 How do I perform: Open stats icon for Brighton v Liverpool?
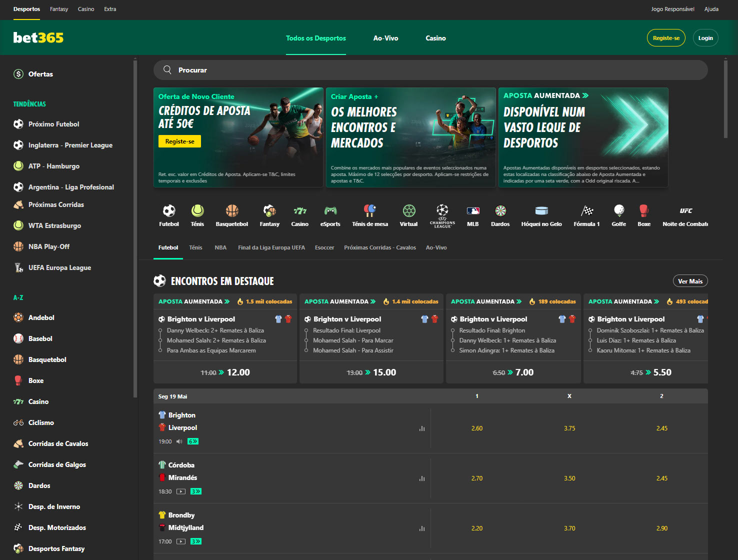(422, 428)
